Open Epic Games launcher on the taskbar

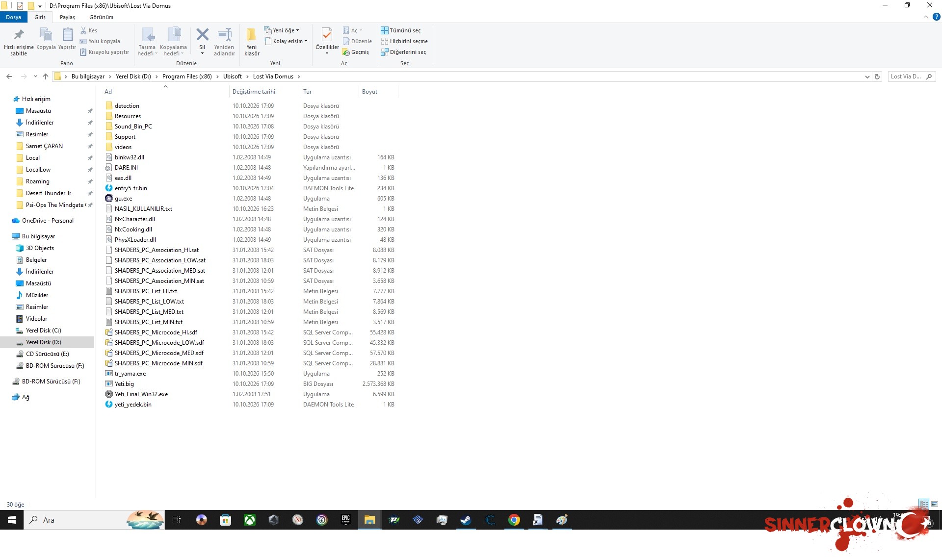click(346, 520)
